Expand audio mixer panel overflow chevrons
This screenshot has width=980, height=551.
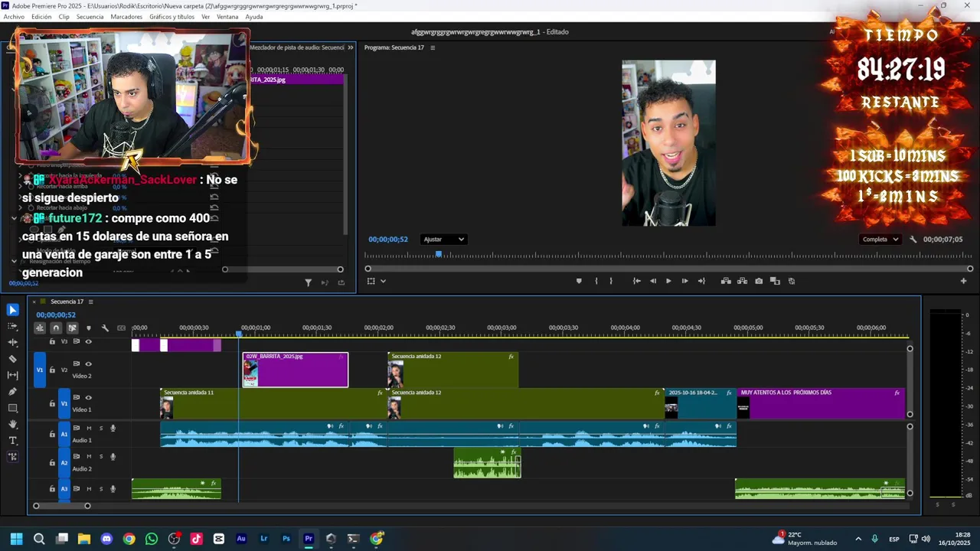[351, 47]
